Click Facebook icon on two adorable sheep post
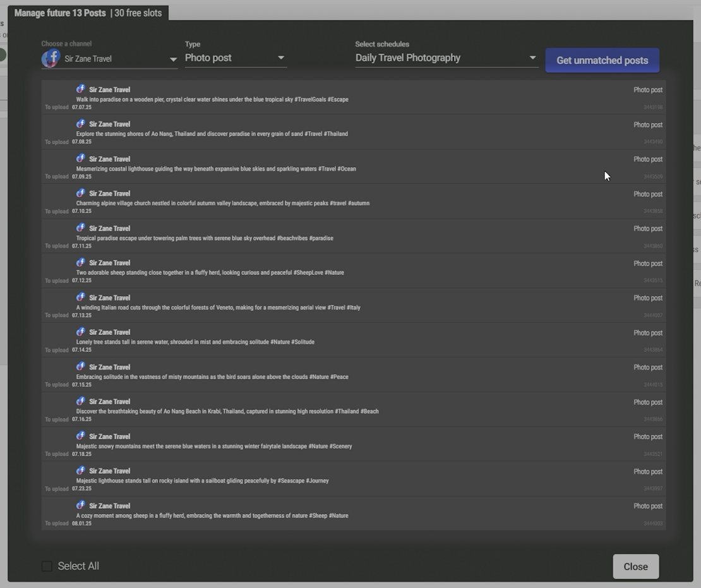The width and height of the screenshot is (701, 588). [x=81, y=263]
